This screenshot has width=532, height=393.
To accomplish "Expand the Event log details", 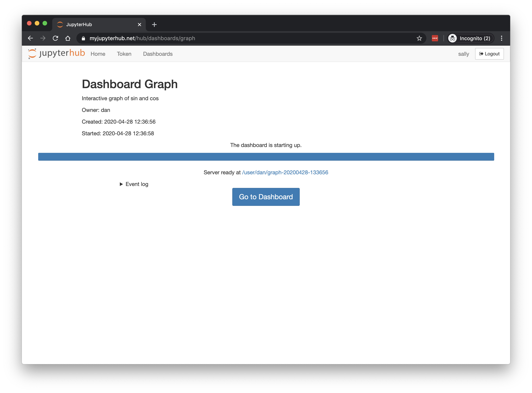I will (x=134, y=184).
